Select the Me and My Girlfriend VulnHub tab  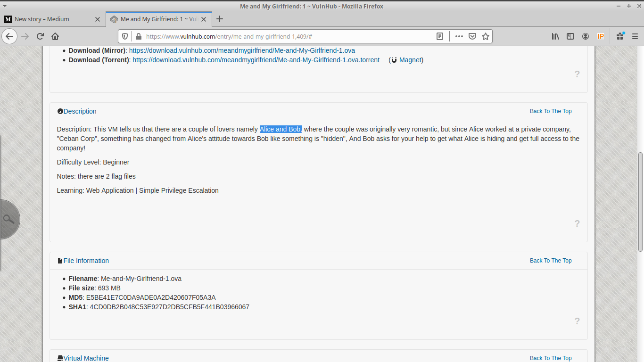click(x=159, y=19)
